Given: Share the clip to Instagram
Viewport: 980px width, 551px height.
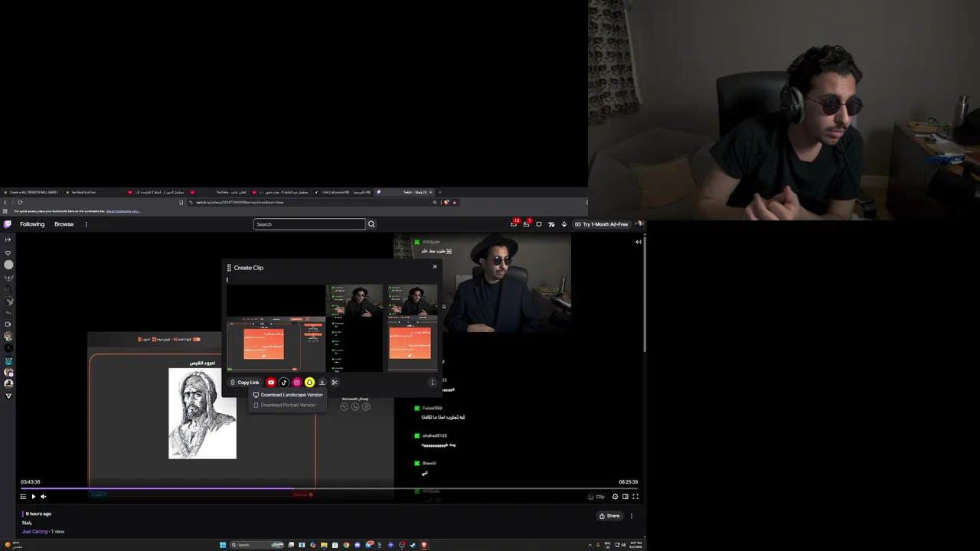Looking at the screenshot, I should pos(297,383).
